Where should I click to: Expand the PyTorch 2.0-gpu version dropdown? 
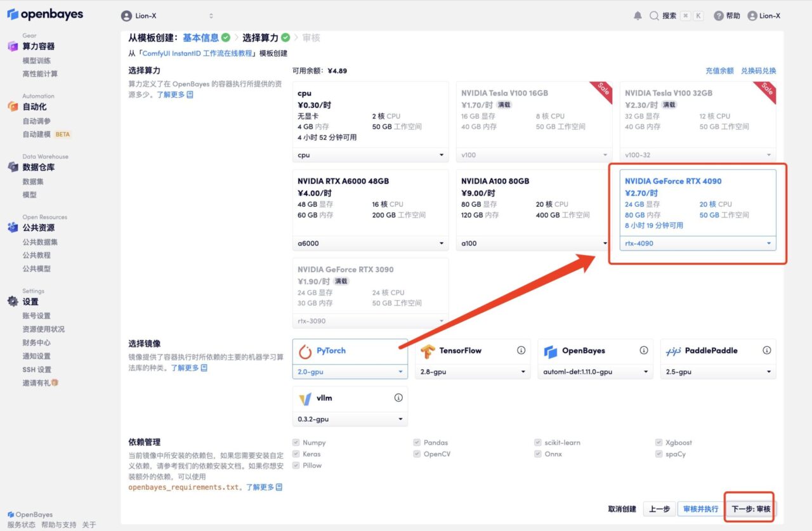350,372
